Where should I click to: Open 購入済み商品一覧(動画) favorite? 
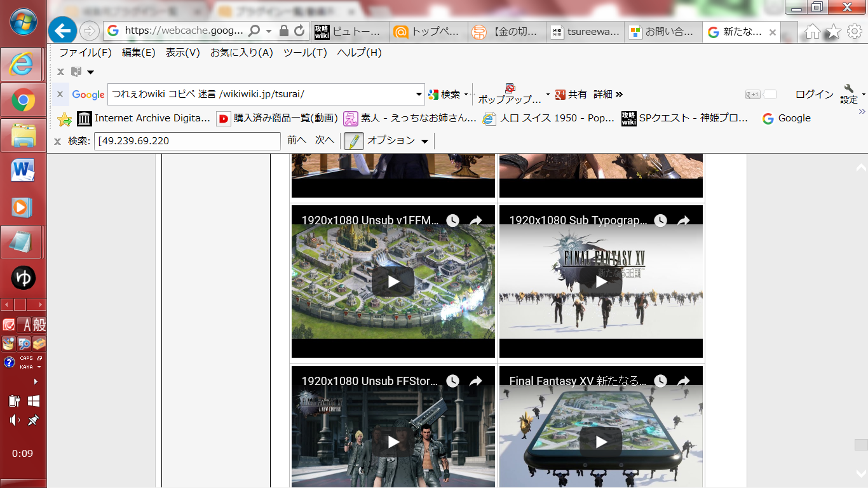click(277, 118)
